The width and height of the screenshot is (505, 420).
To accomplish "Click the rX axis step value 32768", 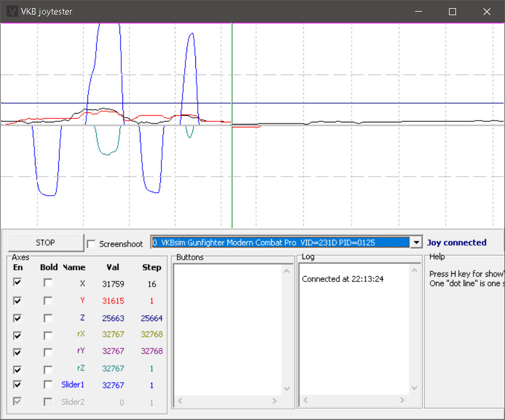I will point(152,334).
